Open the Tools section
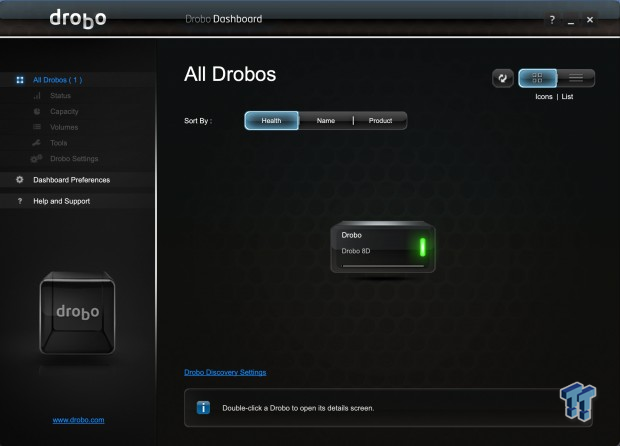 (59, 143)
